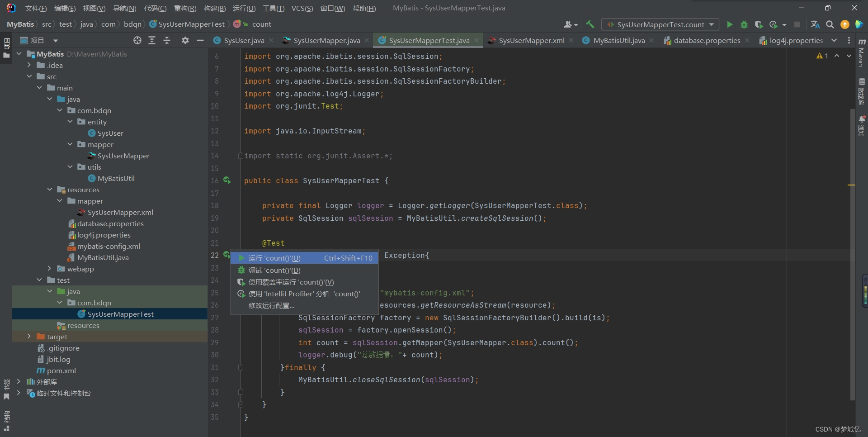
Task: Close the MyBatisUtil.java tab
Action: [651, 40]
